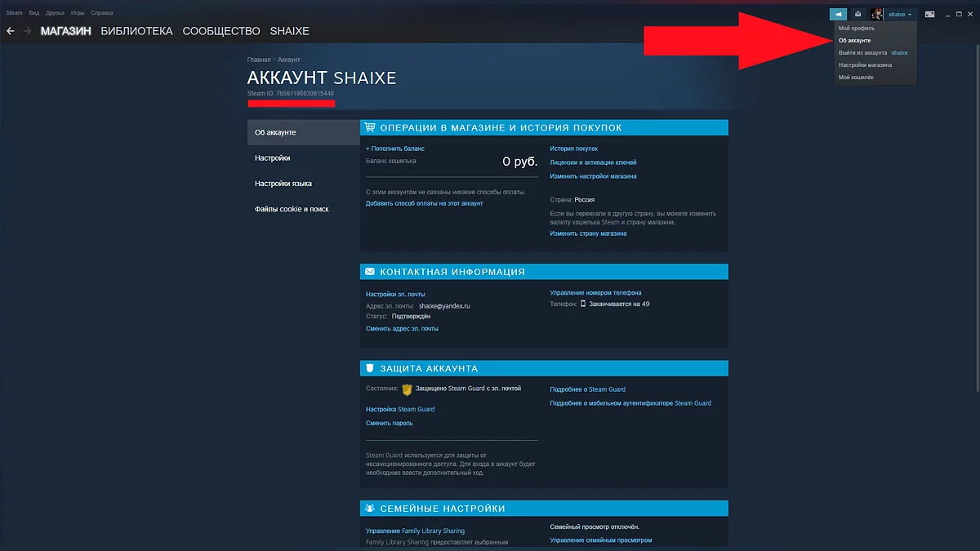Click Изменить страну магазина link
This screenshot has width=980, height=551.
point(589,233)
